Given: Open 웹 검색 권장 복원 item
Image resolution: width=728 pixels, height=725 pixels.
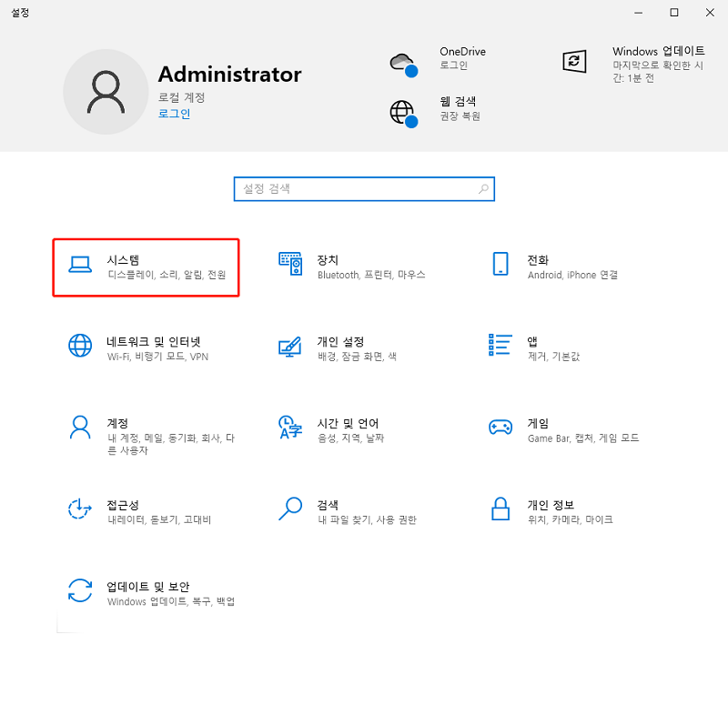Looking at the screenshot, I should (x=437, y=107).
